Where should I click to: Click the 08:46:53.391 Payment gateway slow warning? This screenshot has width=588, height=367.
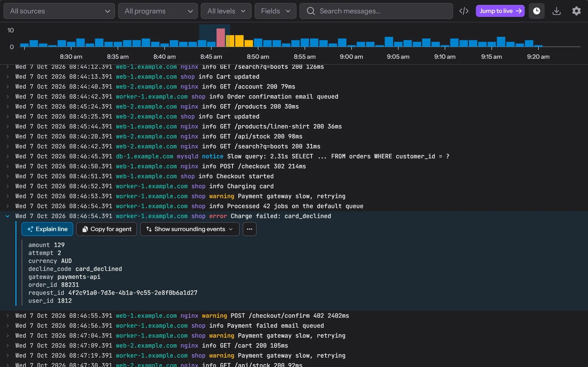[292, 196]
